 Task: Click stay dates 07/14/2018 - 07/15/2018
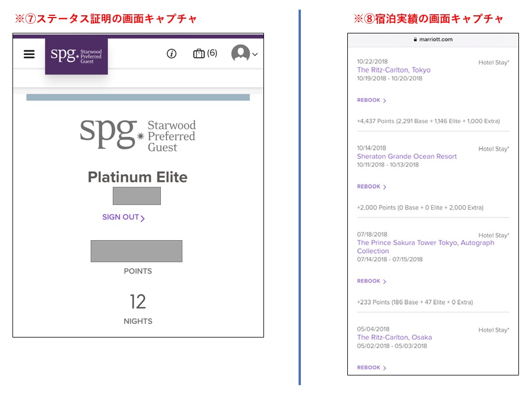(x=390, y=259)
